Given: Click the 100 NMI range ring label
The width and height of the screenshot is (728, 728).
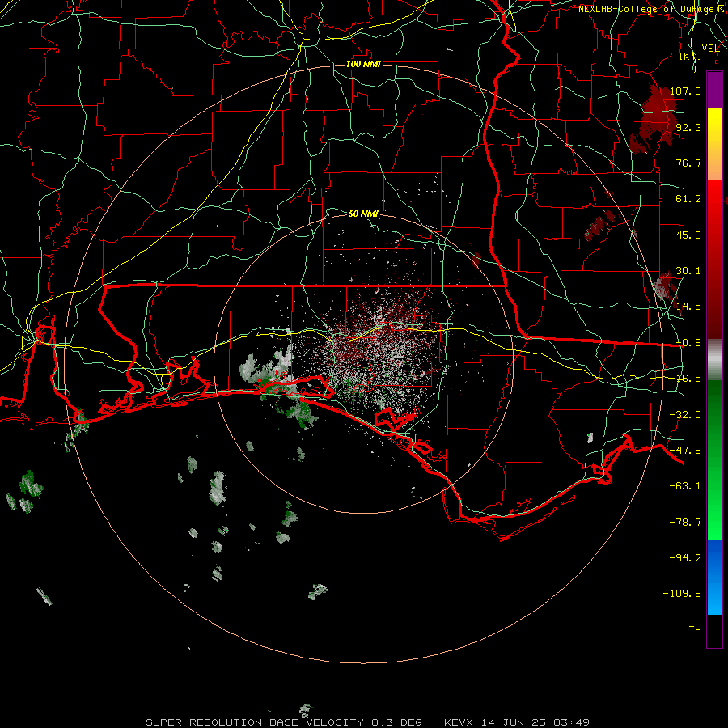Looking at the screenshot, I should tap(363, 64).
